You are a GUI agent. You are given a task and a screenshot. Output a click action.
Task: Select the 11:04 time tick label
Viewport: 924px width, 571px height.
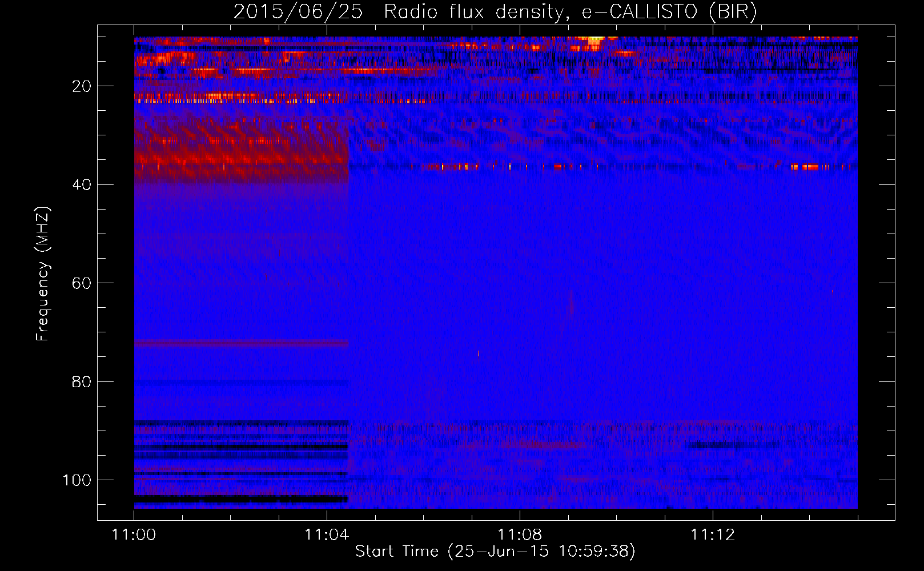point(327,535)
